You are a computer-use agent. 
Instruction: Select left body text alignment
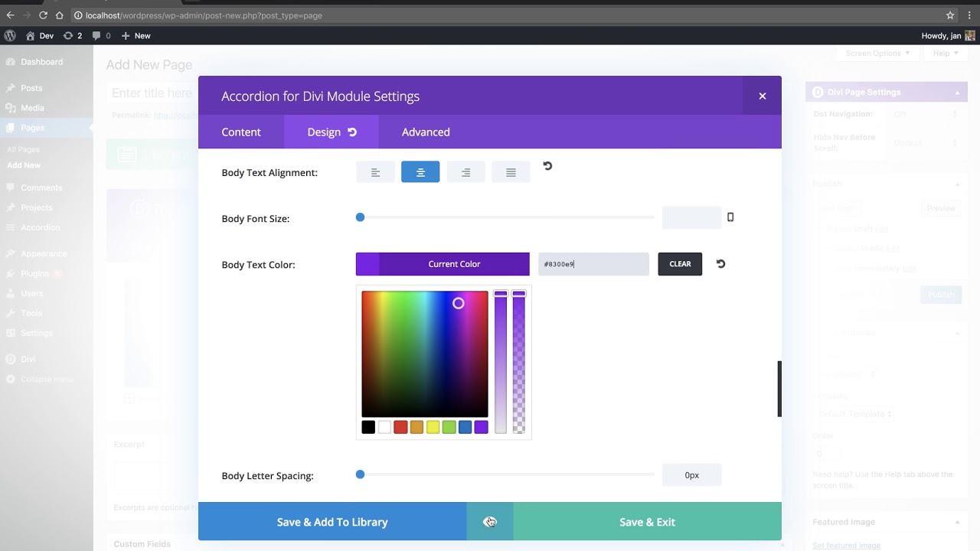tap(375, 172)
